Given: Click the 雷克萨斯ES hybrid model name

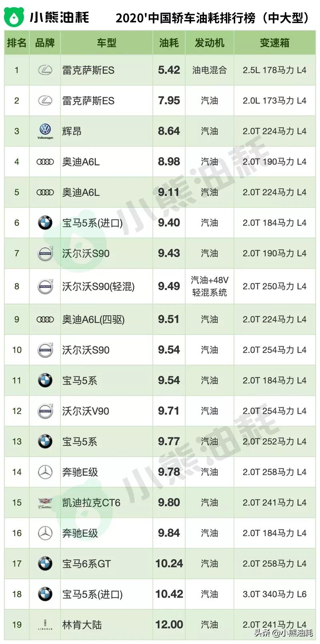Looking at the screenshot, I should tap(88, 70).
